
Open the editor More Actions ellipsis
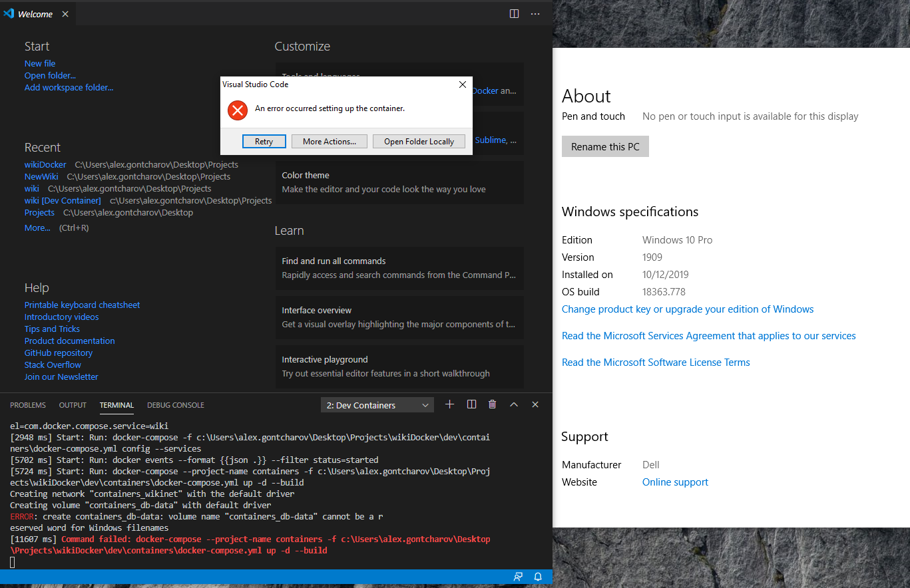(x=535, y=13)
